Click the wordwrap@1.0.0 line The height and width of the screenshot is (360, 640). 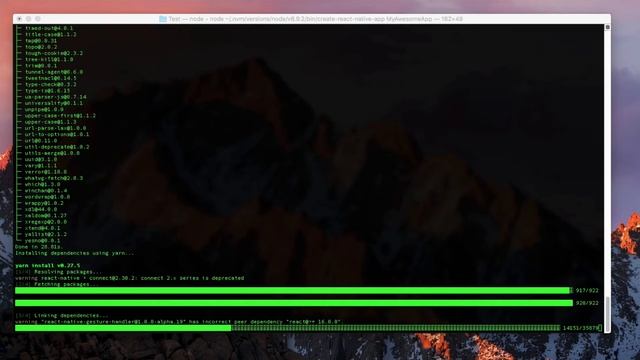coord(47,197)
